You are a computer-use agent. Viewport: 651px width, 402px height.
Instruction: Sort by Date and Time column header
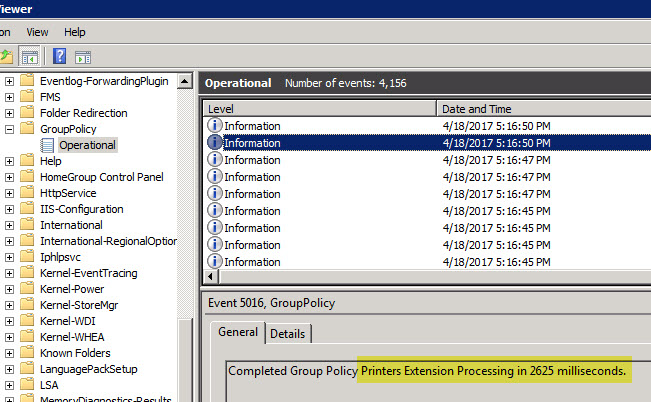coord(544,109)
